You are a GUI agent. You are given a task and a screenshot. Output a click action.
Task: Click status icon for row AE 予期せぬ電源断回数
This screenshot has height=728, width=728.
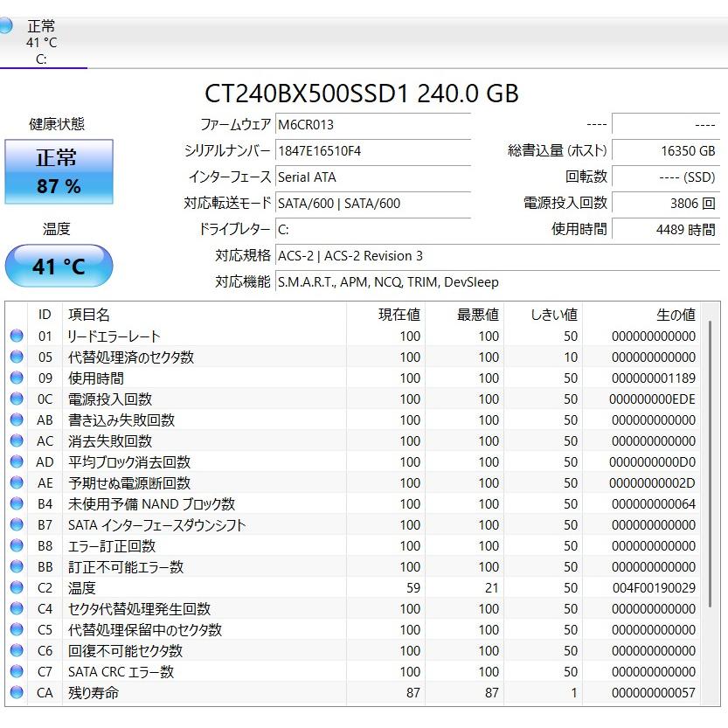point(17,482)
